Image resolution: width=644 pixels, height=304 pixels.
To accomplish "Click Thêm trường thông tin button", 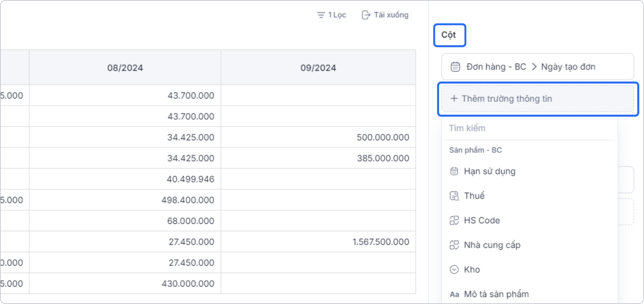I will click(538, 99).
